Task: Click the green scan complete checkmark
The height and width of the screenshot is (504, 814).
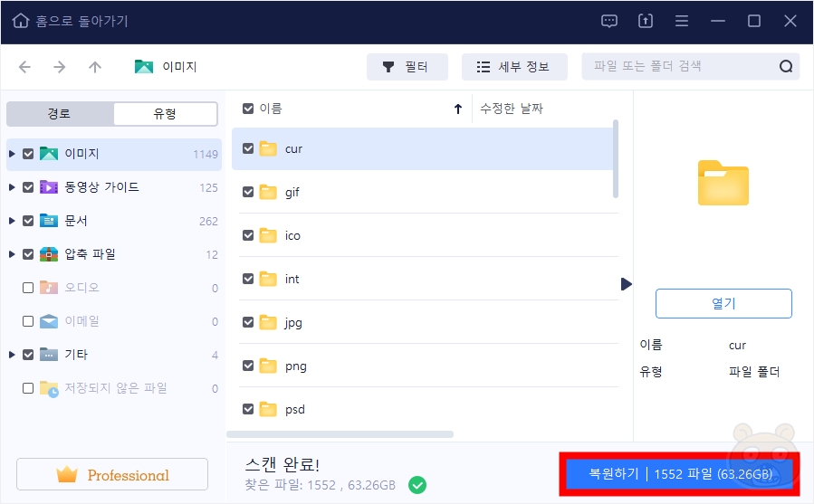Action: click(x=417, y=485)
